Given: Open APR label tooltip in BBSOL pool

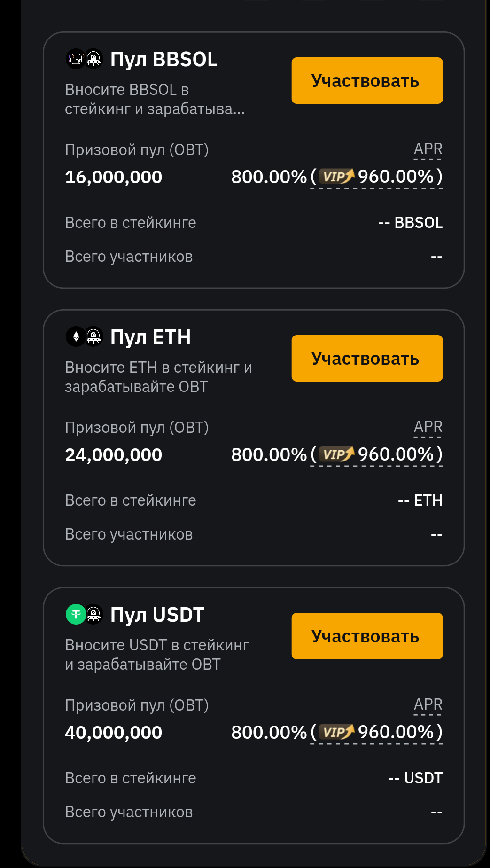Looking at the screenshot, I should pos(428,149).
